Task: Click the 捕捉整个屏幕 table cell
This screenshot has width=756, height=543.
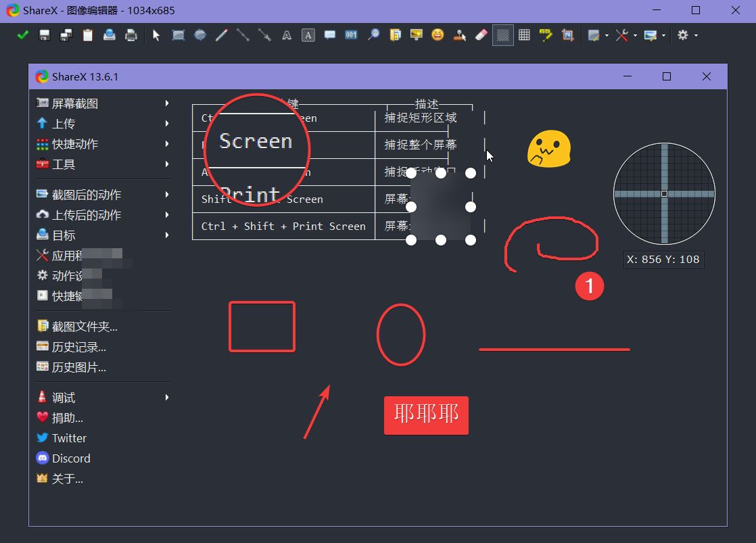Action: [x=420, y=145]
